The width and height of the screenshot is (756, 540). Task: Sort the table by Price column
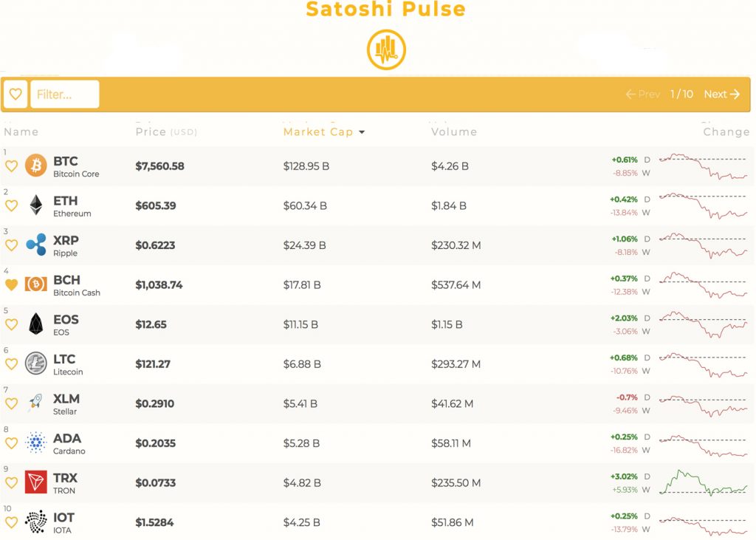coord(151,131)
